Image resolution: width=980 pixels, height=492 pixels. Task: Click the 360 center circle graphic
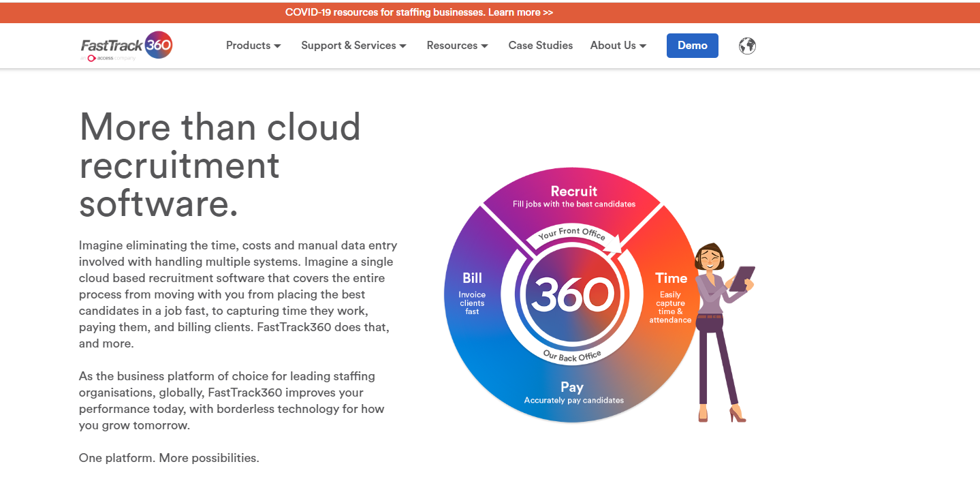point(572,294)
